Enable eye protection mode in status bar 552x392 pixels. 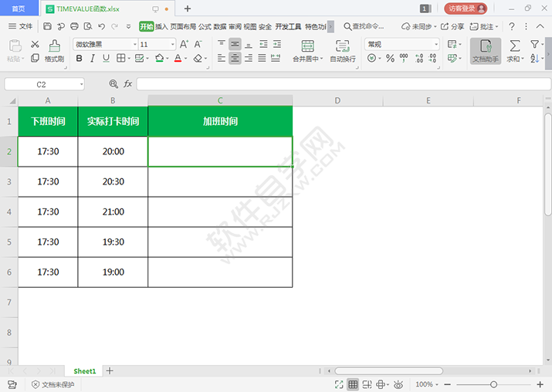pos(398,384)
